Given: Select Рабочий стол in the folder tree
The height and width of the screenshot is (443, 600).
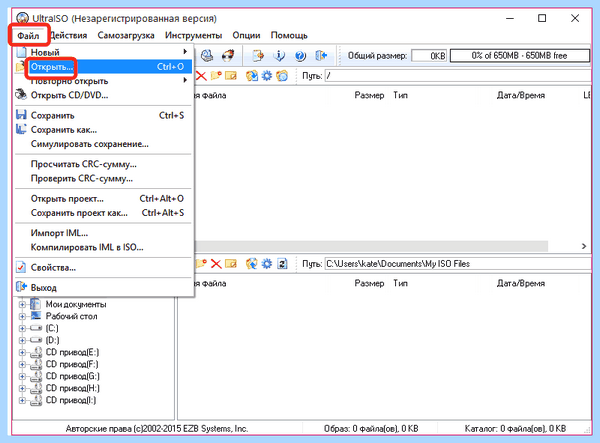Looking at the screenshot, I should click(x=71, y=316).
